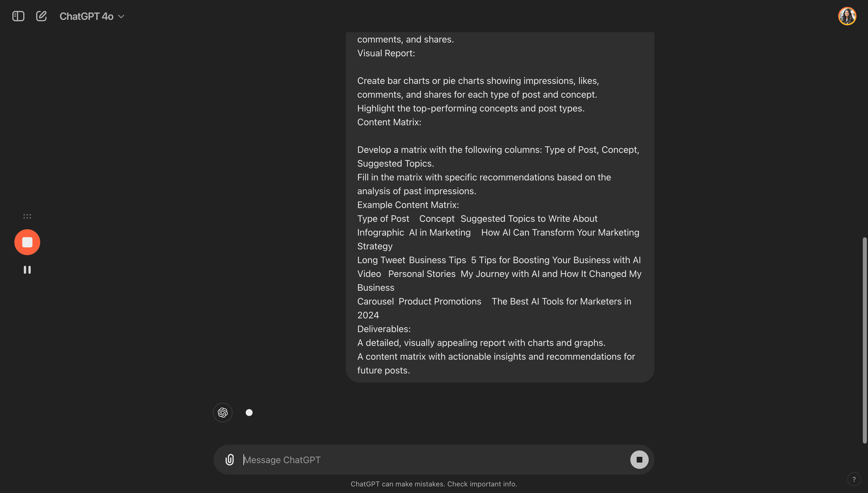
Task: Toggle the sidebar panel icon
Action: 18,16
